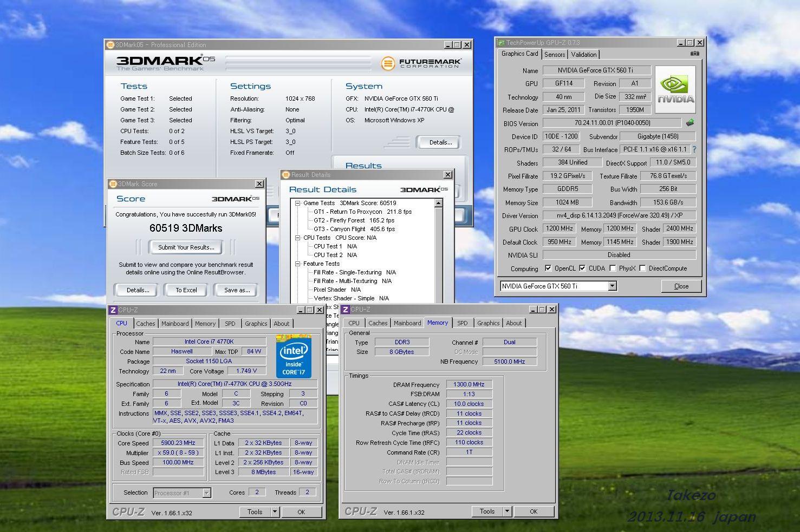Click Details button in 3DMark Score window
Viewport: 800px width, 532px height.
click(x=138, y=290)
